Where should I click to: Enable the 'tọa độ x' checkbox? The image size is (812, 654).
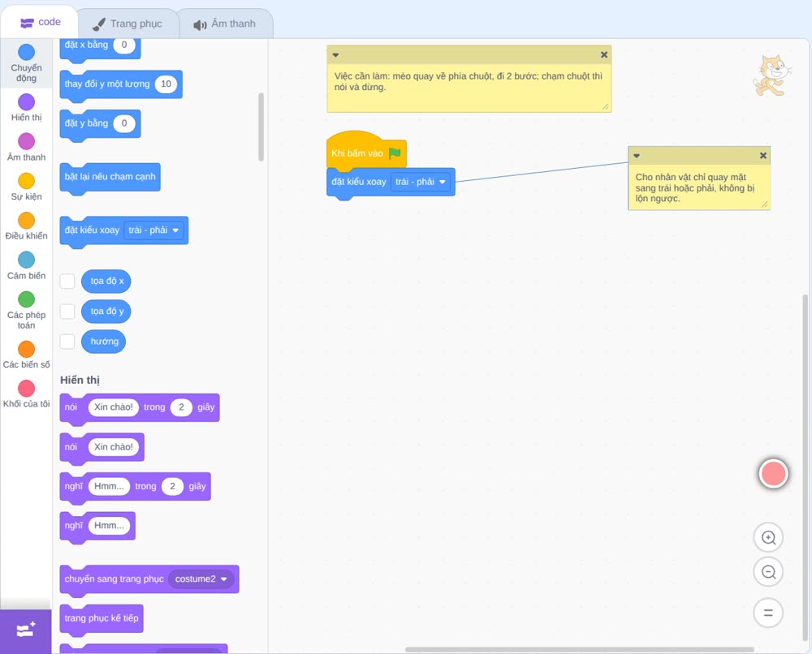coord(67,281)
